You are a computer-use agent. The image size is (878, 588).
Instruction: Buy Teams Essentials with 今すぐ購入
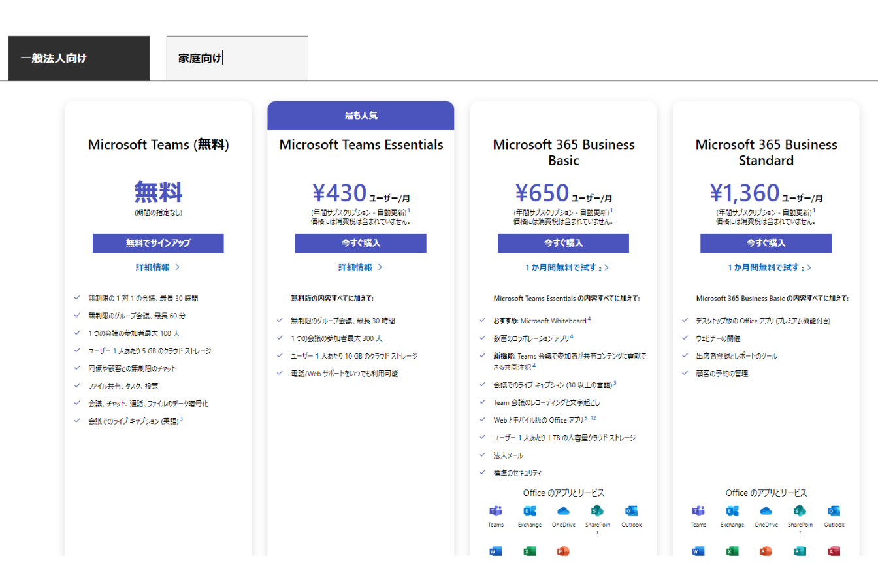tap(361, 243)
